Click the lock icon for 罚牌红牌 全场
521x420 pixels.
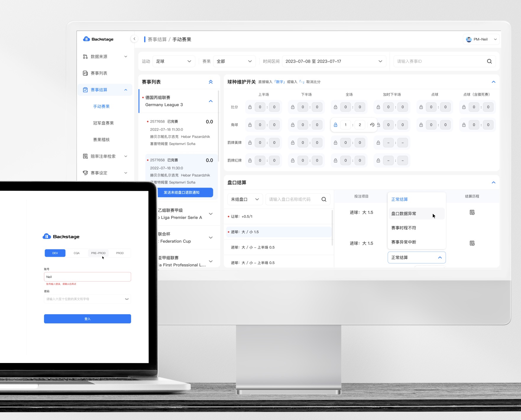pos(335,160)
